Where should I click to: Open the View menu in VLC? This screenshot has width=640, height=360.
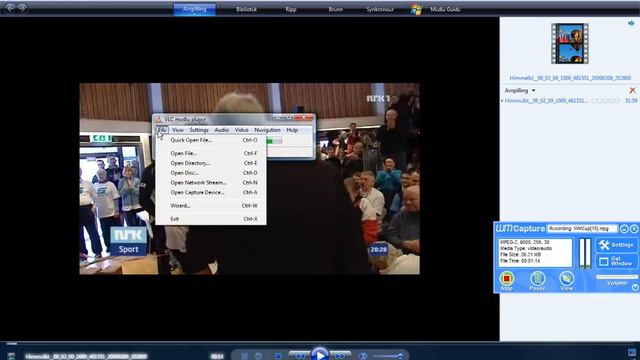tap(178, 130)
